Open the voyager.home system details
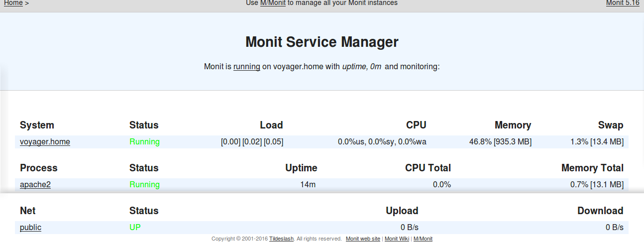This screenshot has width=644, height=252. pyautogui.click(x=45, y=141)
